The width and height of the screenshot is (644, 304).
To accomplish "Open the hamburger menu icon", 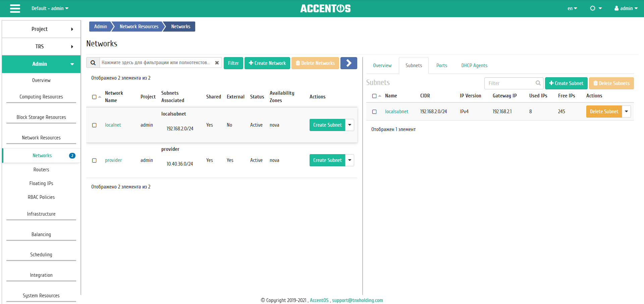I will [x=15, y=8].
